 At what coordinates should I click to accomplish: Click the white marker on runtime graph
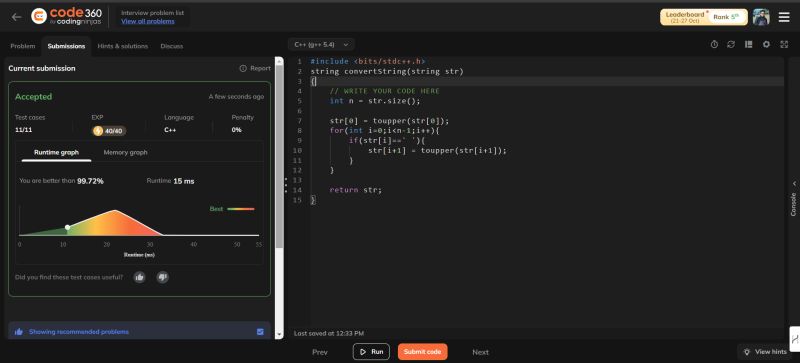pyautogui.click(x=67, y=227)
